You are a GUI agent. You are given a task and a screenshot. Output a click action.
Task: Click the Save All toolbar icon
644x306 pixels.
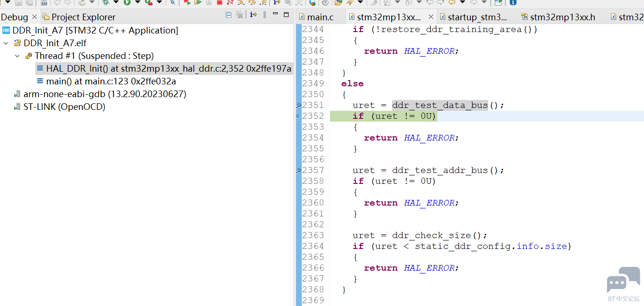(29, 2)
